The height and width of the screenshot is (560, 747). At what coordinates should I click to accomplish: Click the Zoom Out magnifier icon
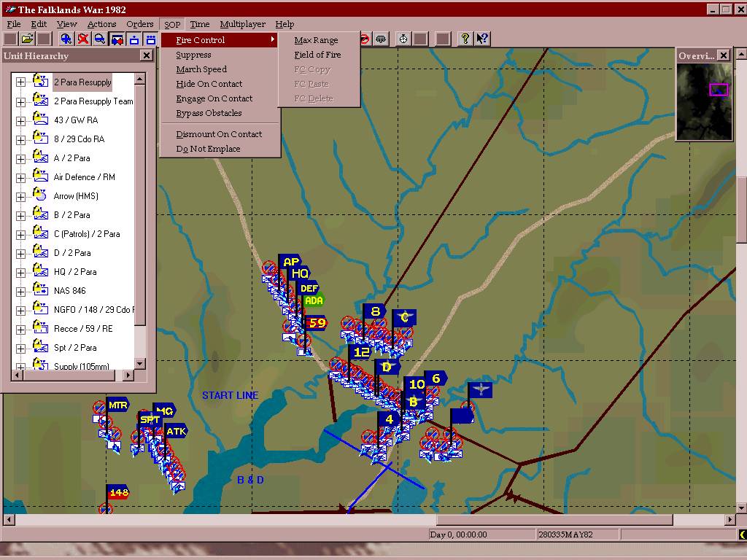tap(99, 39)
